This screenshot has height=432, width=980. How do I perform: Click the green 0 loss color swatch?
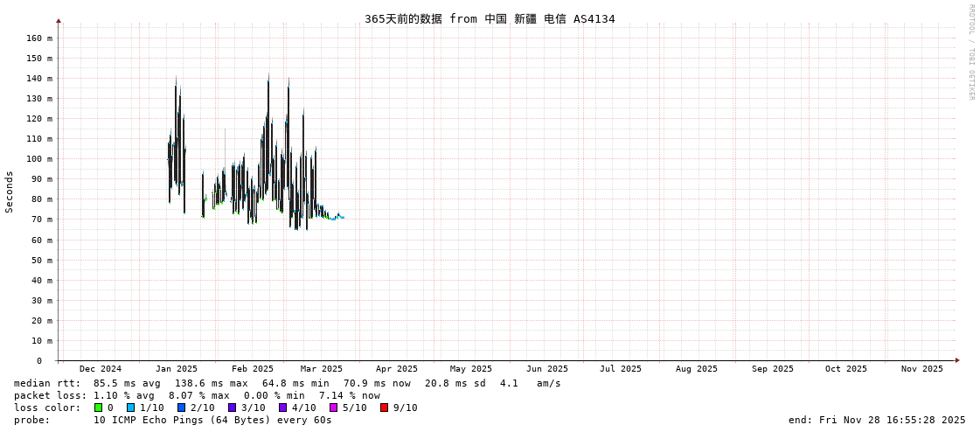[x=99, y=408]
